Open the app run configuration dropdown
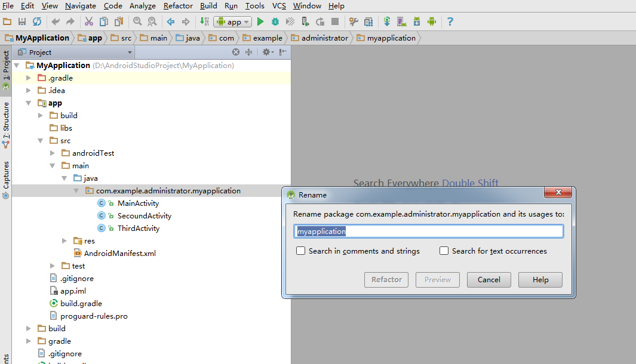 click(233, 22)
